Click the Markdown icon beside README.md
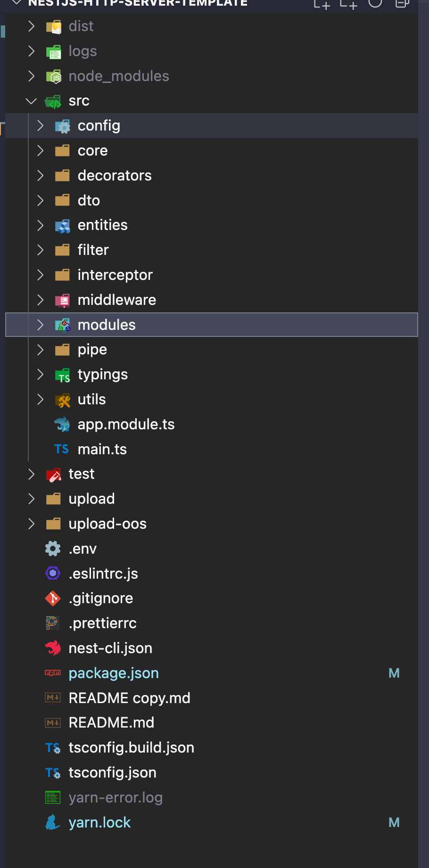This screenshot has width=429, height=868. 53,723
